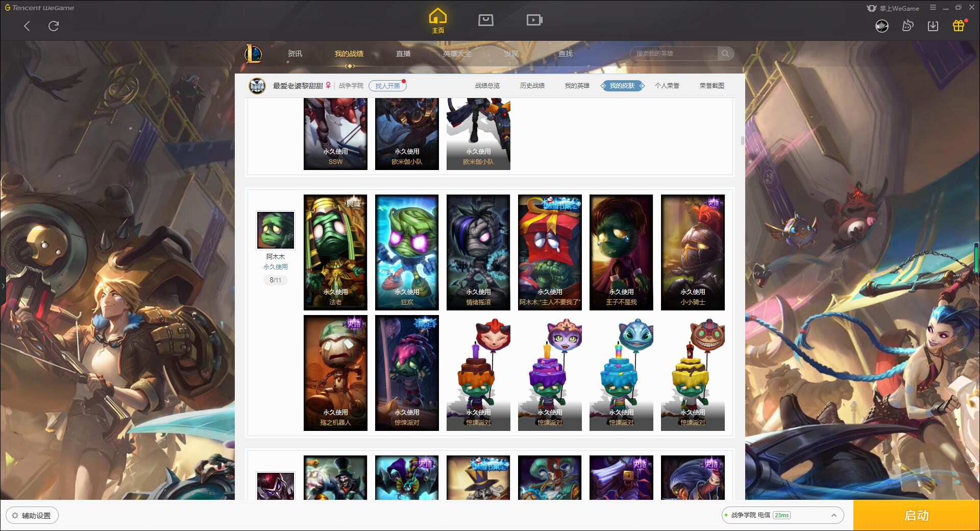Select the 殇之机器人 skin thumbnail
Screen dimensions: 980x531
coord(335,373)
